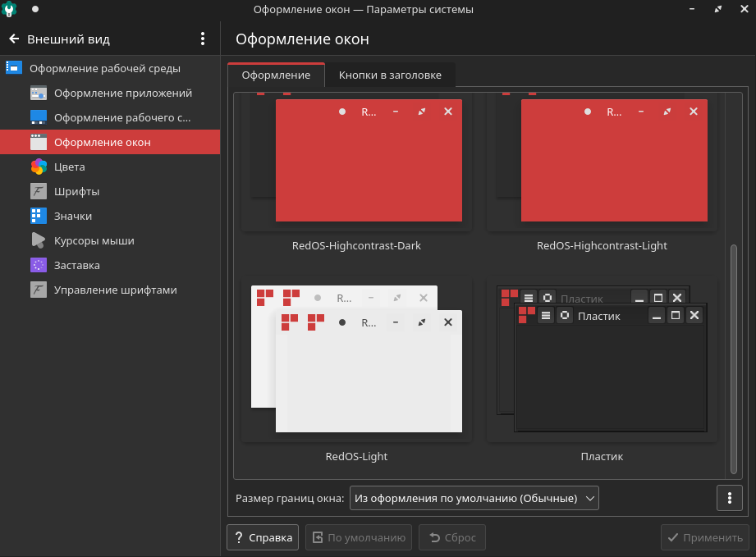Open Управление шрифтами font management
This screenshot has width=756, height=557.
click(115, 290)
